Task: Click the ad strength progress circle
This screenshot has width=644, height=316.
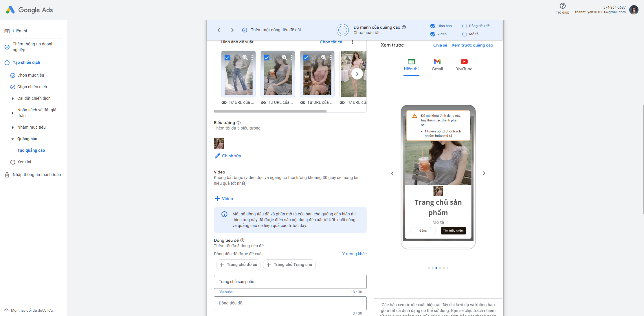Action: (343, 30)
